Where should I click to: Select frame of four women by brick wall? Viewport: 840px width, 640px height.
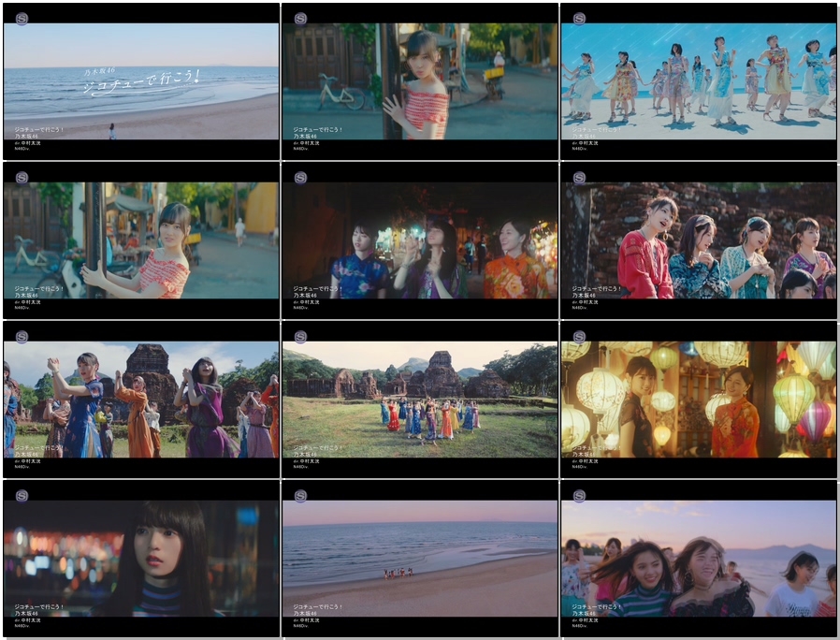(x=699, y=240)
